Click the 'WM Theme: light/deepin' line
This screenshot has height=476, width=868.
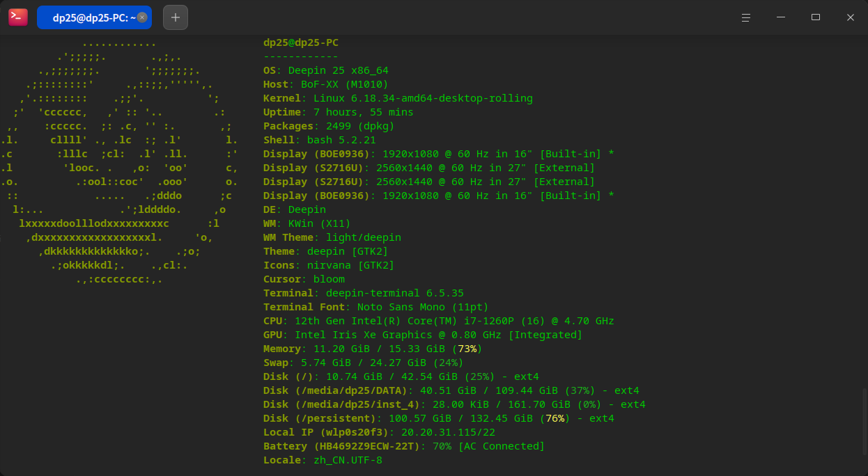[332, 237]
